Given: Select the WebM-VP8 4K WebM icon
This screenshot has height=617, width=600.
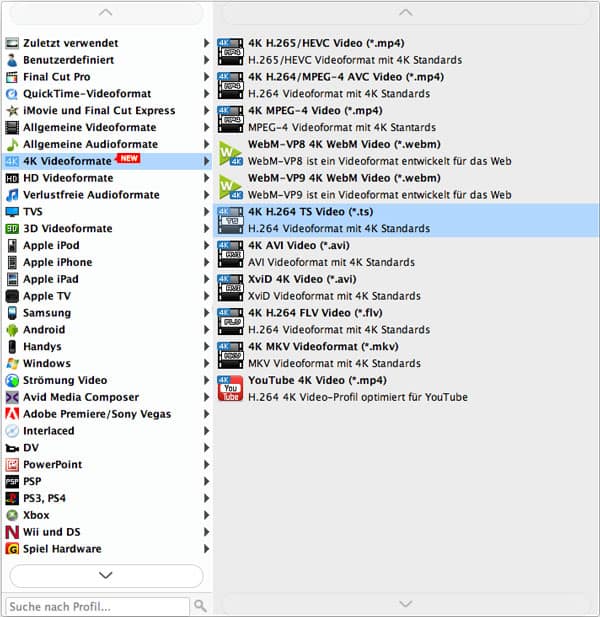Looking at the screenshot, I should click(230, 153).
